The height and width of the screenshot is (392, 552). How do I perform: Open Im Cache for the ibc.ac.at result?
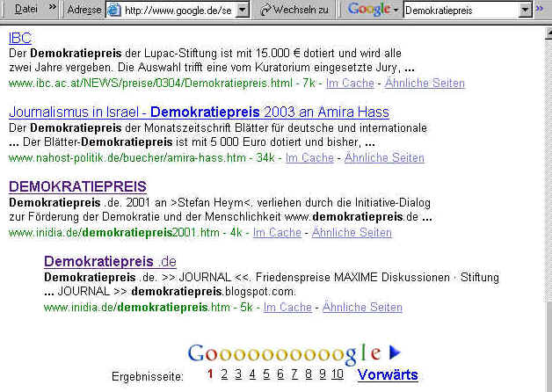point(350,83)
